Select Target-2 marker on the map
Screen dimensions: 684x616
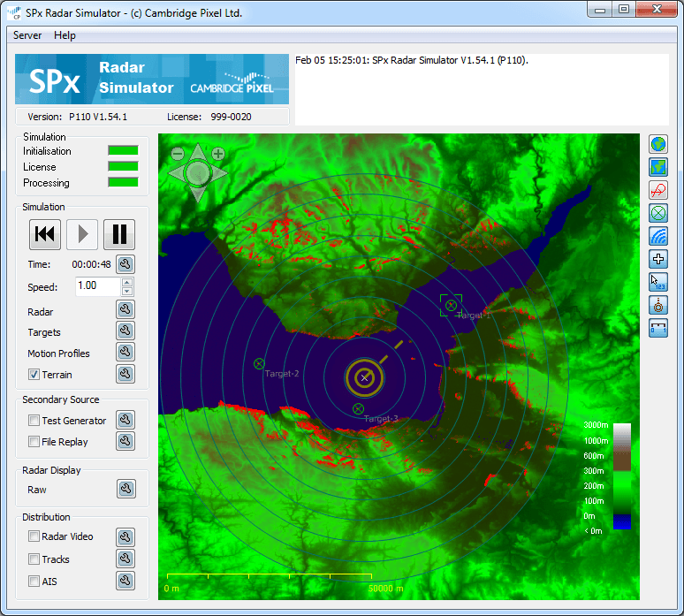(259, 363)
